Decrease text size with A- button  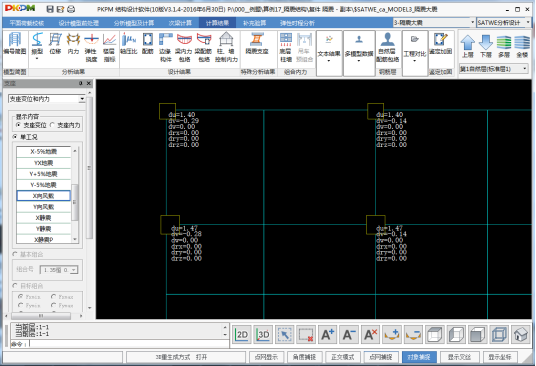click(349, 335)
